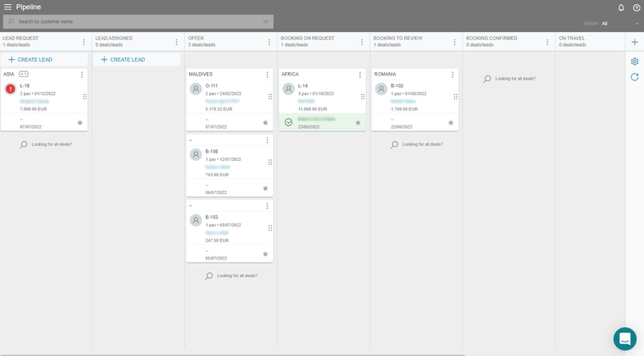This screenshot has height=356, width=644.
Task: Click Create Lead in Lead Assigned column
Action: 136,59
